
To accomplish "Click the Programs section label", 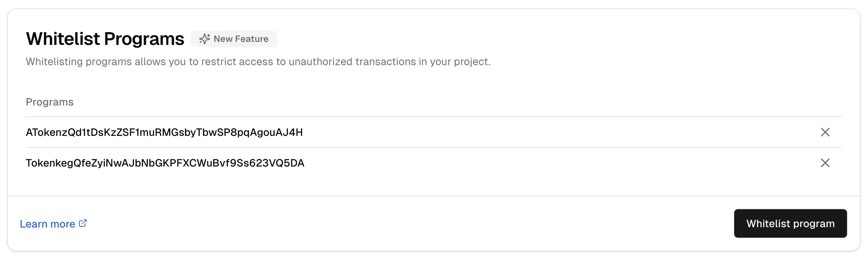I will coord(49,101).
